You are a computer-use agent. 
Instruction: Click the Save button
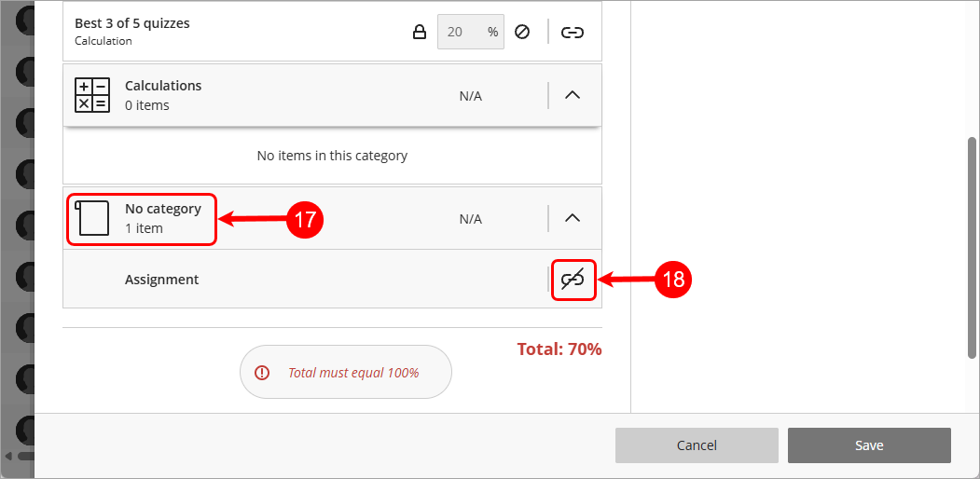tap(869, 445)
